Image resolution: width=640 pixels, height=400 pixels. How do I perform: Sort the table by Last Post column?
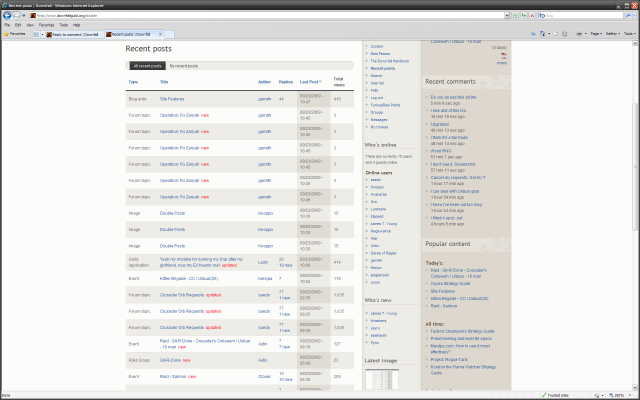(309, 82)
